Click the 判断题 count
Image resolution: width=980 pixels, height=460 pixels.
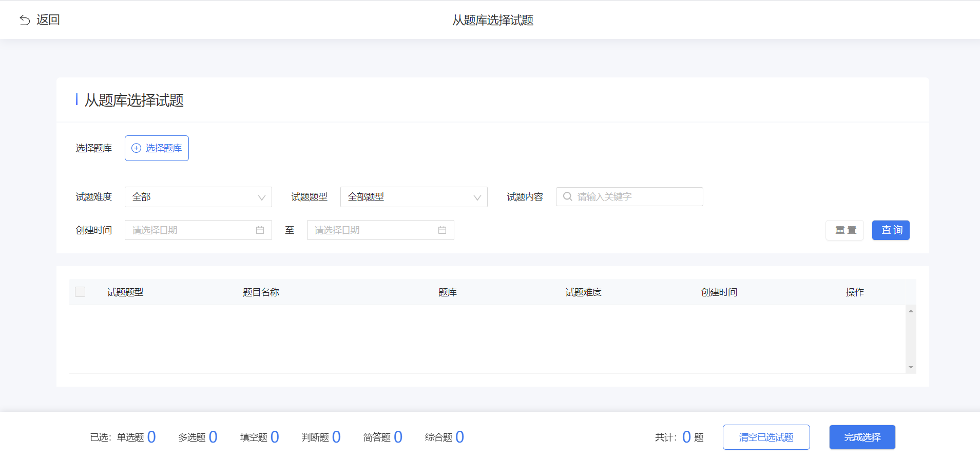click(x=336, y=437)
